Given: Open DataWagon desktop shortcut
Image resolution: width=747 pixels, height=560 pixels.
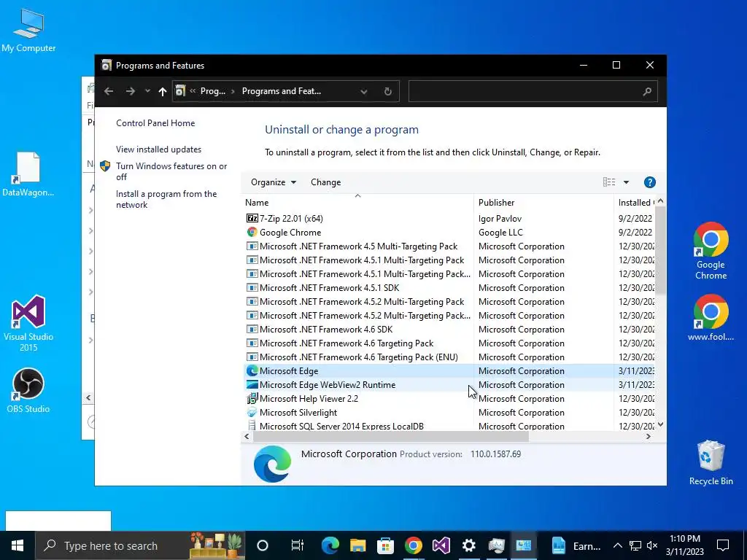Looking at the screenshot, I should pos(28,174).
